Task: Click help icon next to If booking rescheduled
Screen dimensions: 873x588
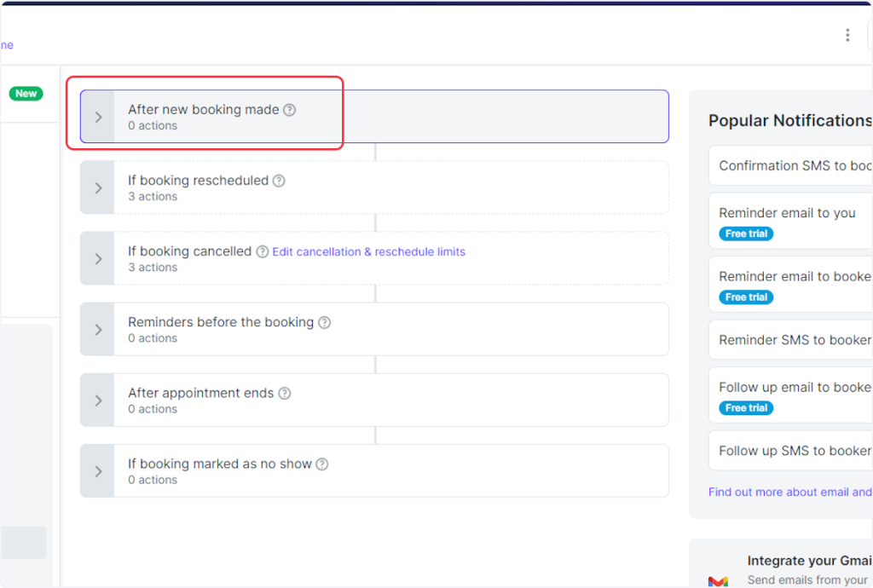Action: (x=279, y=181)
